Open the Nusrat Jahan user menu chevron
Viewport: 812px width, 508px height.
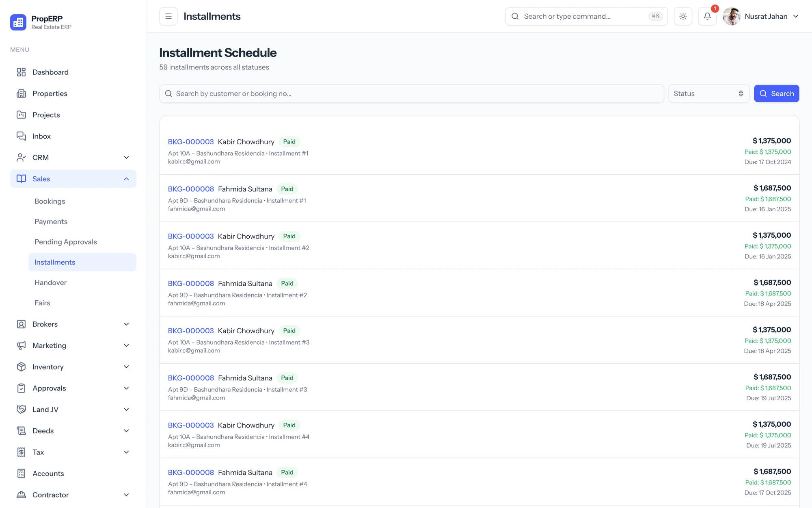point(796,16)
